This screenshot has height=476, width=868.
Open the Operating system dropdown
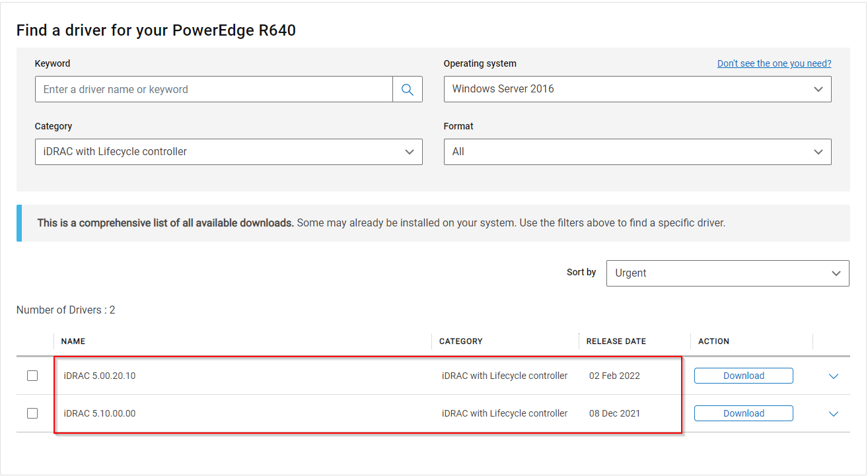point(637,89)
